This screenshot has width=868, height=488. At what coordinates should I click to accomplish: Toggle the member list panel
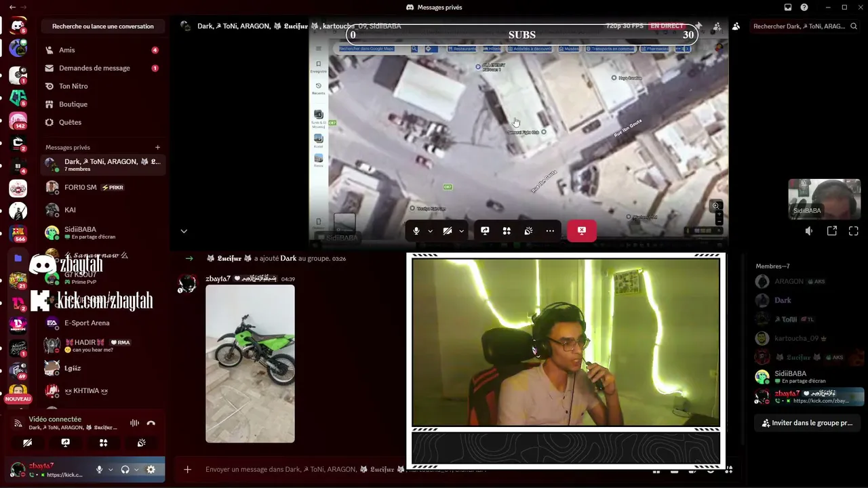point(736,26)
